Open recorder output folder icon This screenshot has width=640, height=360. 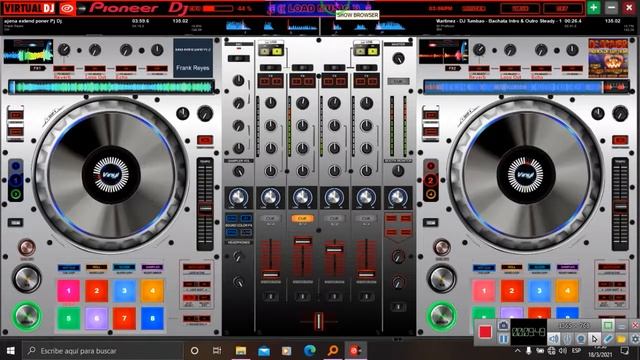[621, 339]
